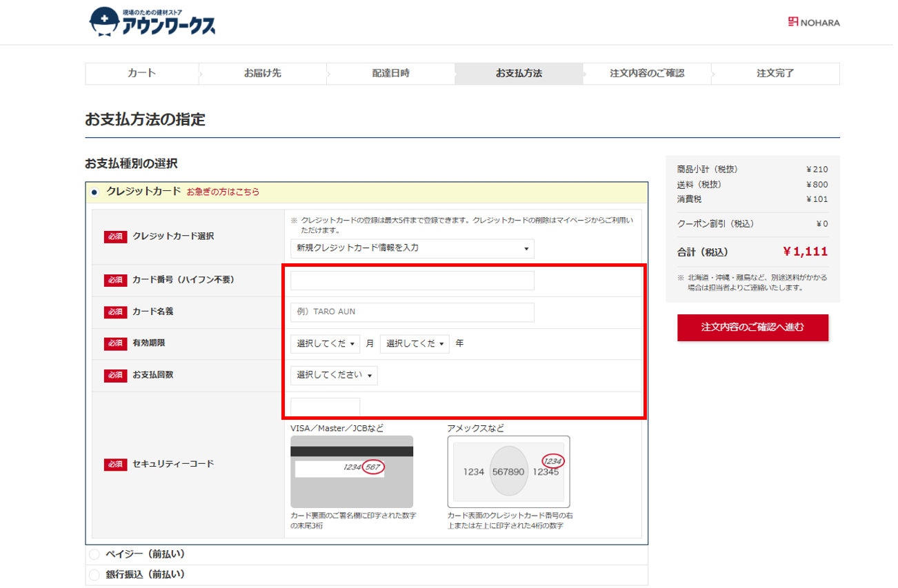Click 注文内容のご確認へ進む button
The image size is (898, 588).
[x=752, y=327]
